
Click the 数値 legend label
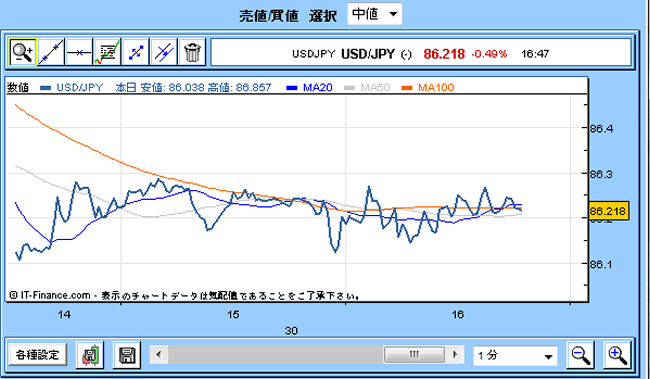click(x=18, y=87)
